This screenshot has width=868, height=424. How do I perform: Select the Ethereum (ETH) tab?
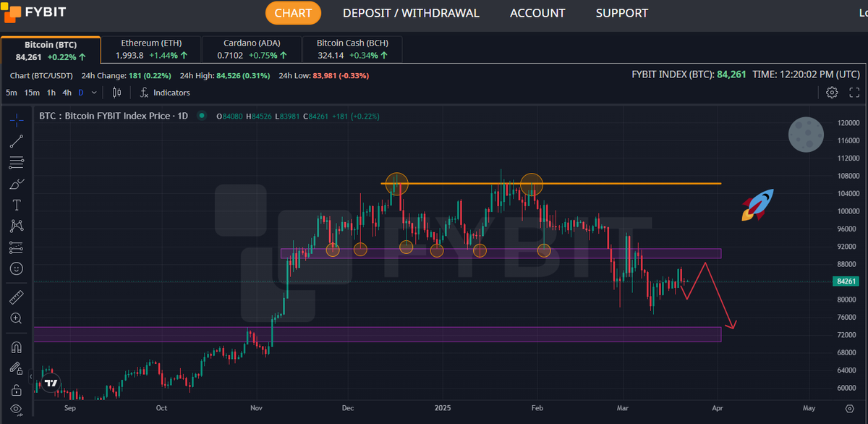click(150, 49)
